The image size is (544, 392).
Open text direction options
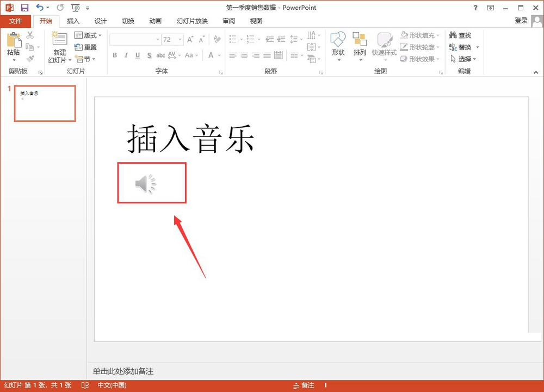314,35
